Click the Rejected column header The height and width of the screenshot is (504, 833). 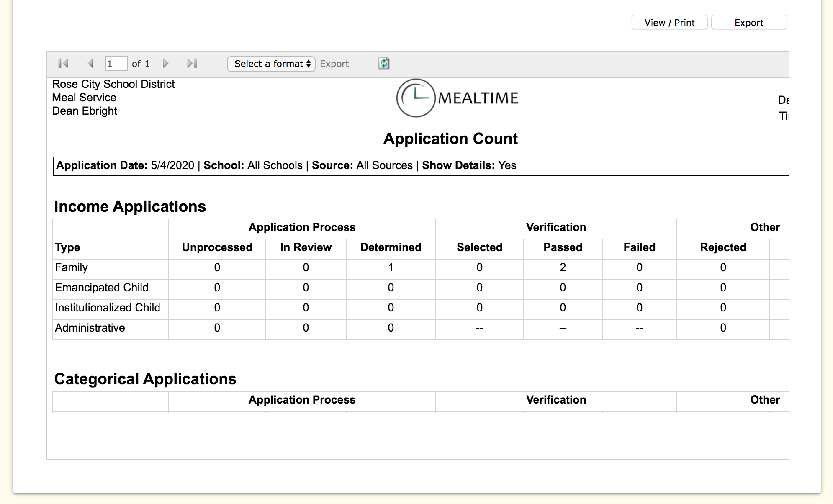(x=723, y=247)
